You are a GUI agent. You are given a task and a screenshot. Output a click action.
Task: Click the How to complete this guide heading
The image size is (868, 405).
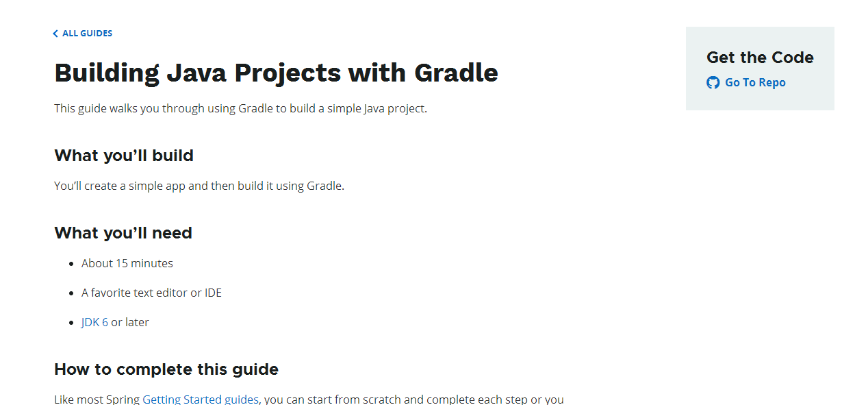pyautogui.click(x=166, y=369)
